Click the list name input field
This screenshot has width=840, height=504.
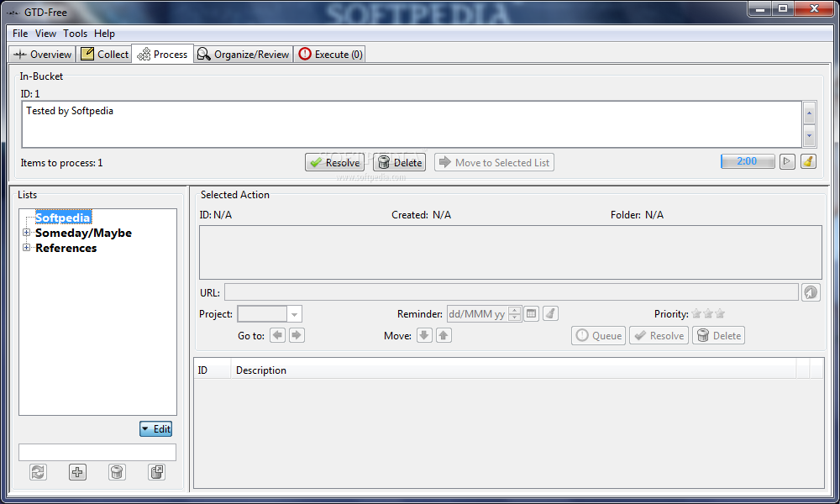pos(97,452)
